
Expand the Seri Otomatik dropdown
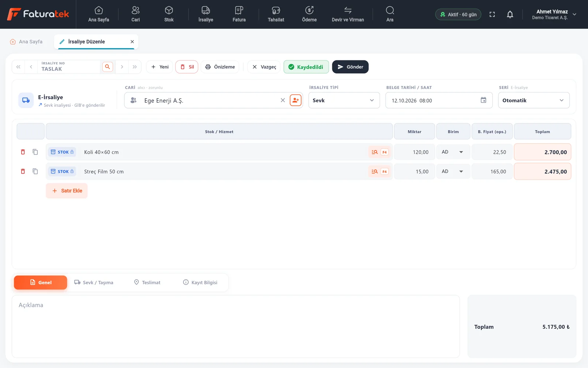pyautogui.click(x=534, y=100)
